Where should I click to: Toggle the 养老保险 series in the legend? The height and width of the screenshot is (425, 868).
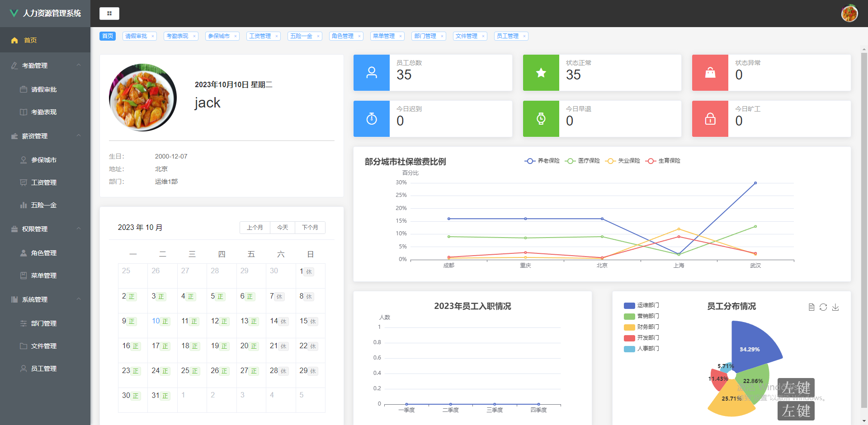point(542,161)
